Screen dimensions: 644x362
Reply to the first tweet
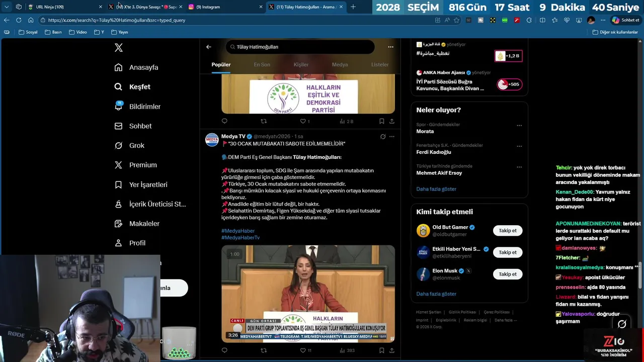pos(224,121)
